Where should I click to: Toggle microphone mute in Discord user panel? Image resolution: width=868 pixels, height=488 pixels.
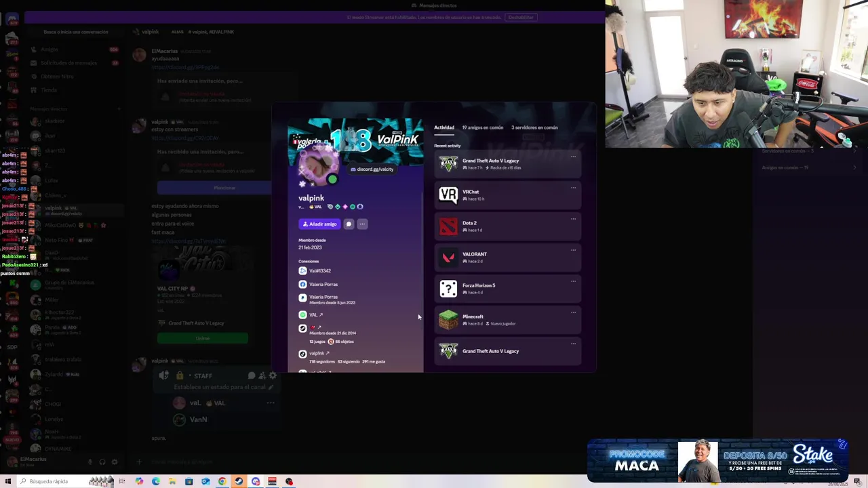pyautogui.click(x=90, y=462)
